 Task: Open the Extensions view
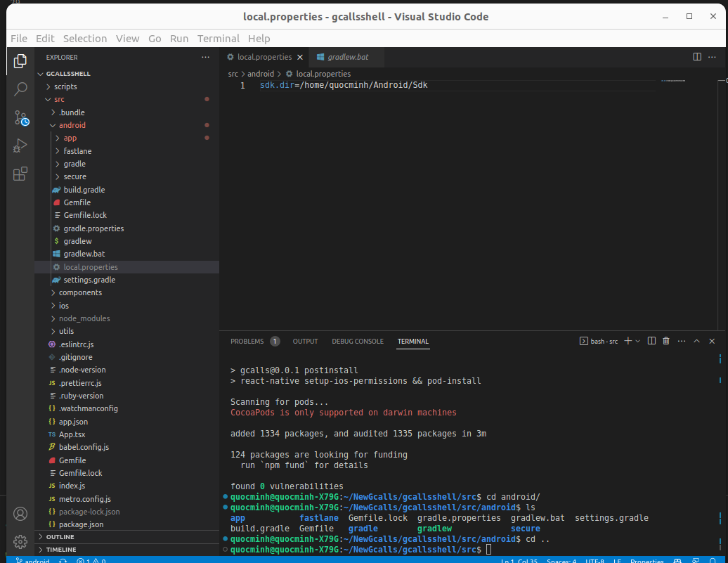[20, 174]
